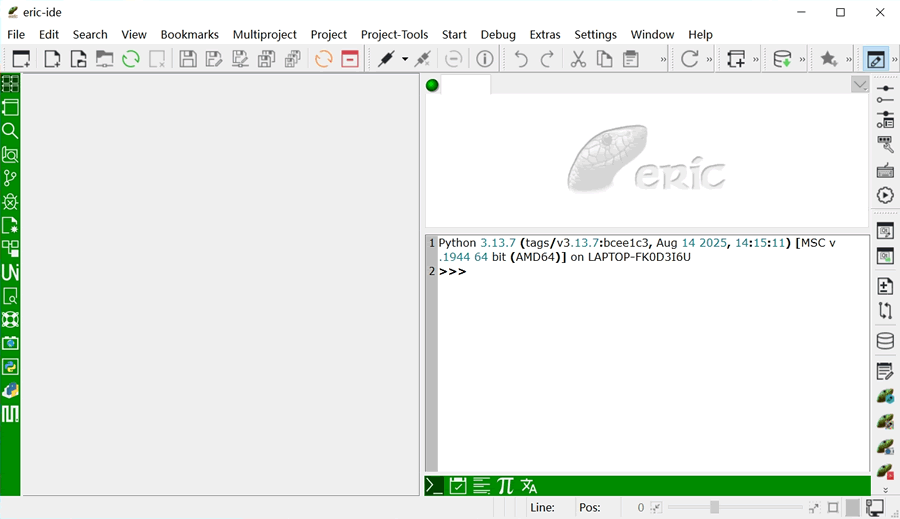The width and height of the screenshot is (900, 519).
Task: Click the database cylinder icon in right sidebar
Action: (885, 341)
